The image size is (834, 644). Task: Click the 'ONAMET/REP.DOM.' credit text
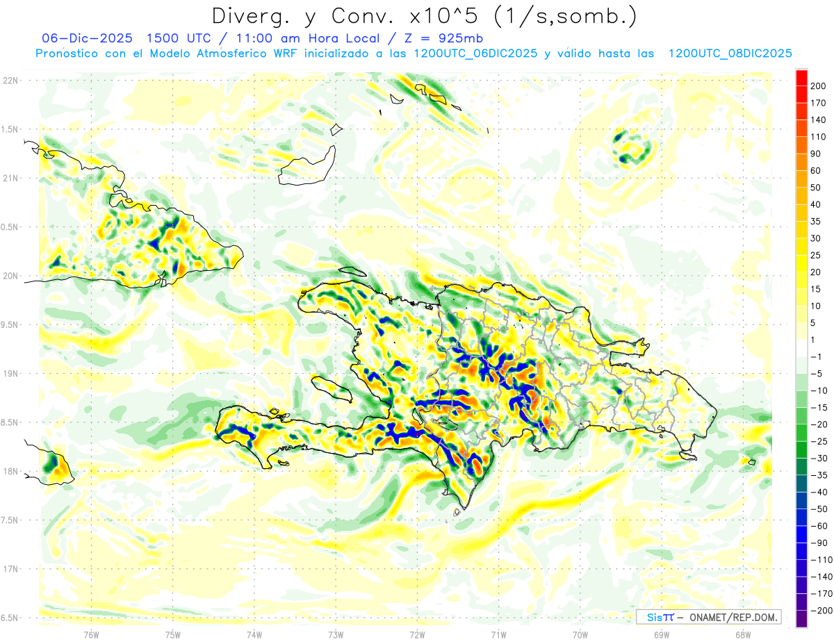733,617
